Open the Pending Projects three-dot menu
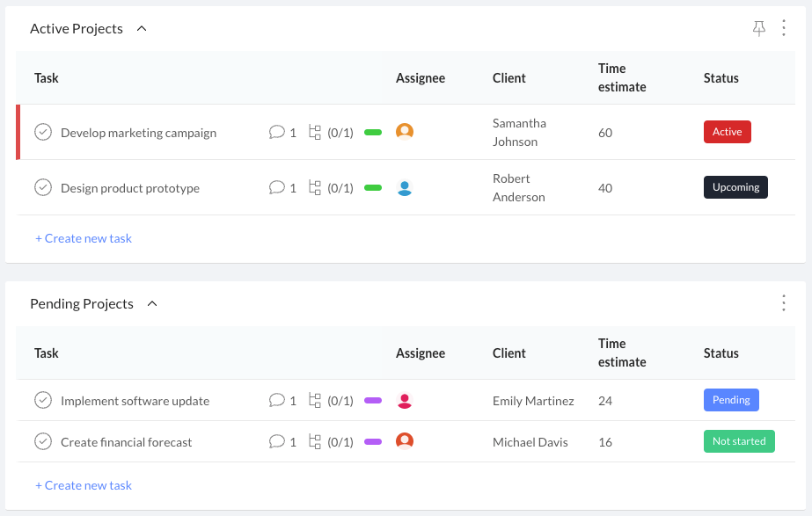Image resolution: width=812 pixels, height=516 pixels. click(x=784, y=303)
